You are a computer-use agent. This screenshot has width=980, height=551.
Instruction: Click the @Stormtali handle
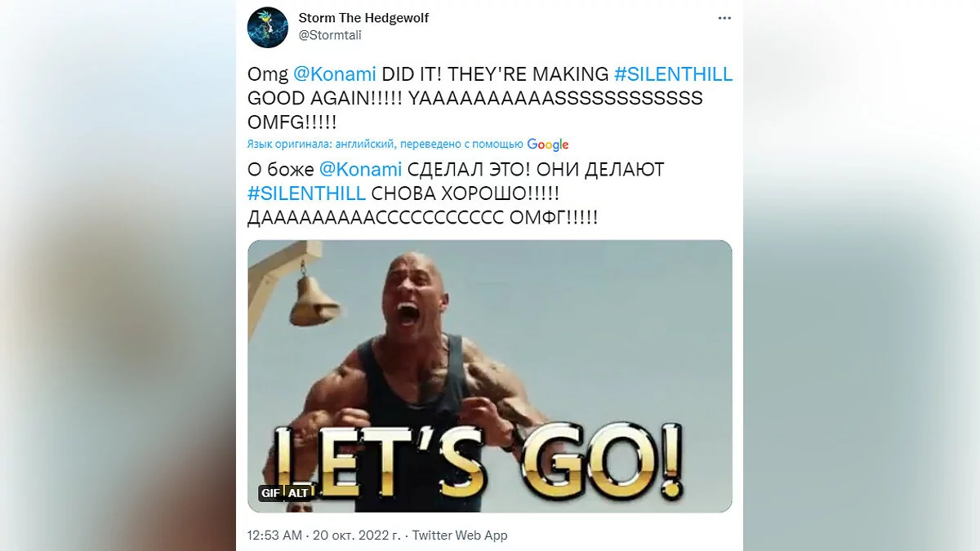[330, 35]
